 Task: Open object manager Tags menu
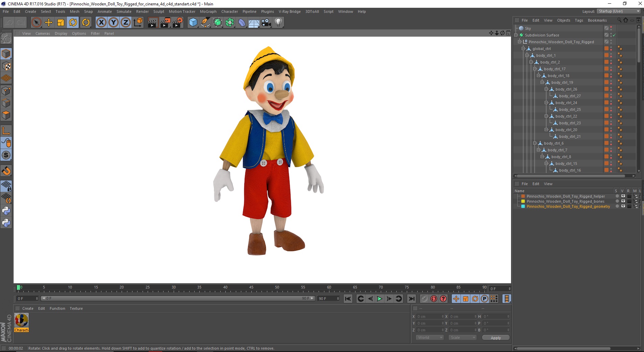click(x=579, y=20)
